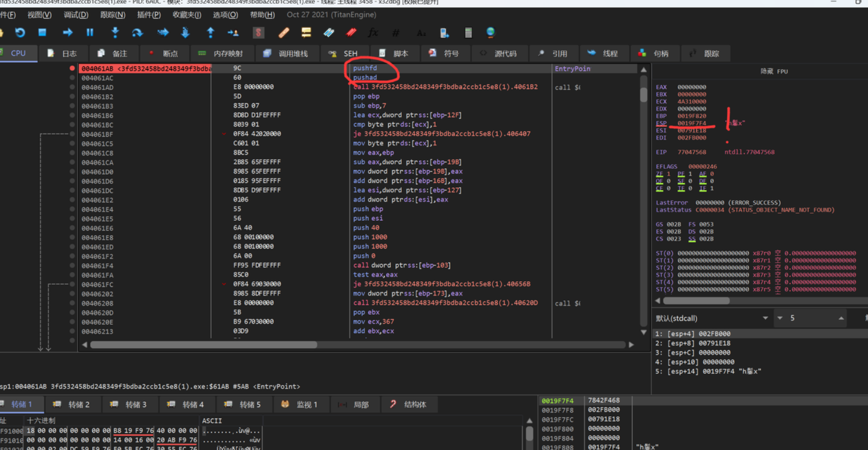Click registers panel scrollbar left arrow
Screen dimensions: 868x450
point(658,301)
